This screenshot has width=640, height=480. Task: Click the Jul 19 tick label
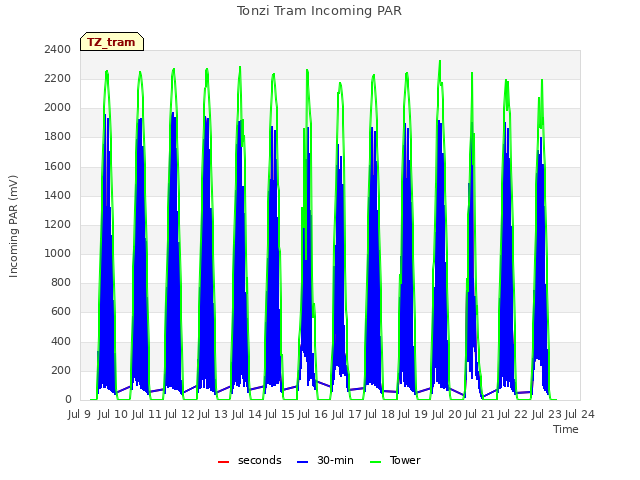(412, 415)
